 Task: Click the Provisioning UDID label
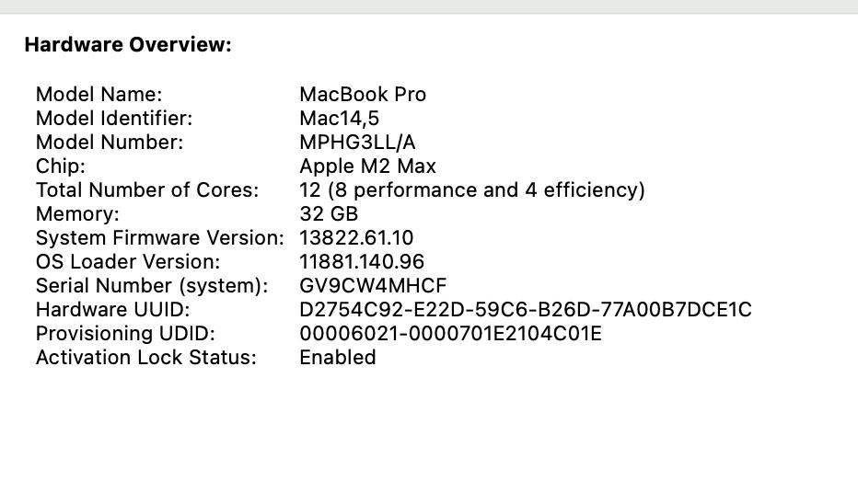125,334
